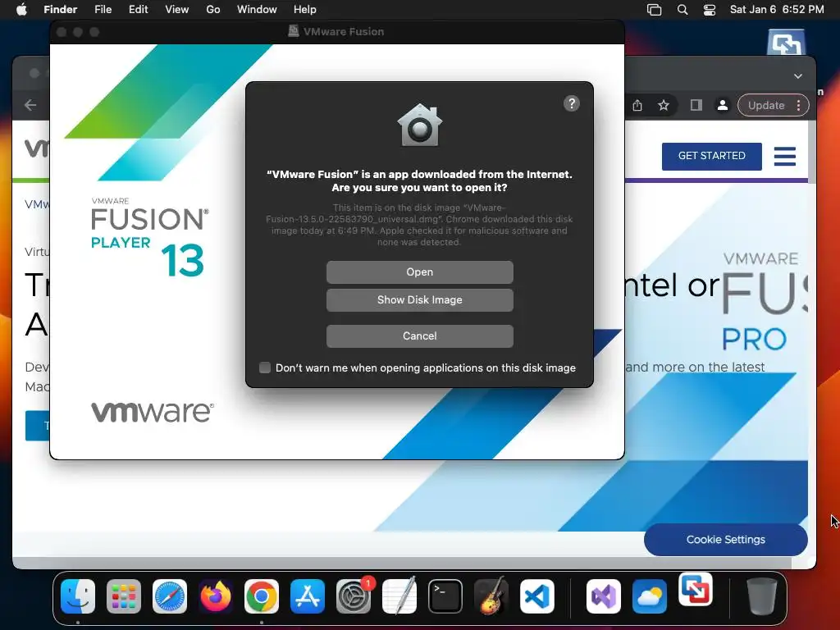The width and height of the screenshot is (840, 630).
Task: Click Show Disk Image button
Action: tap(419, 300)
